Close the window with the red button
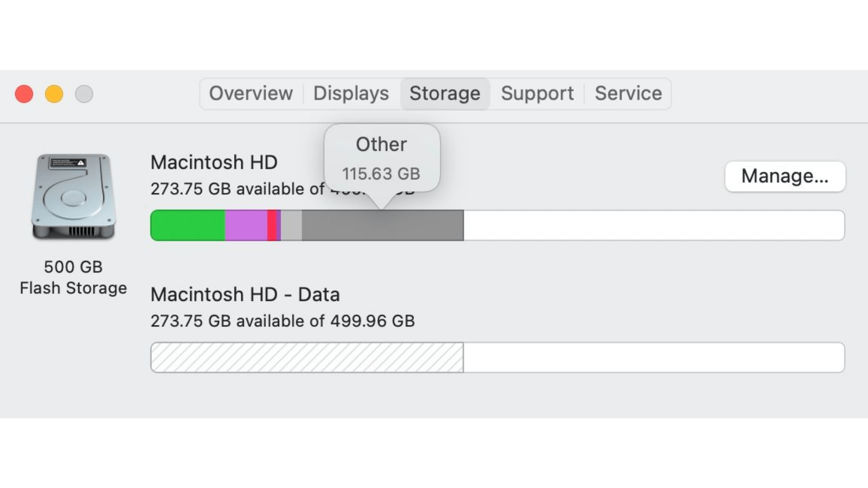 pos(24,94)
